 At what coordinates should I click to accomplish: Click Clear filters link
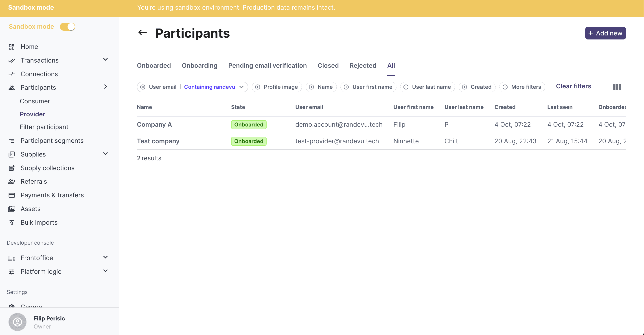coord(574,86)
